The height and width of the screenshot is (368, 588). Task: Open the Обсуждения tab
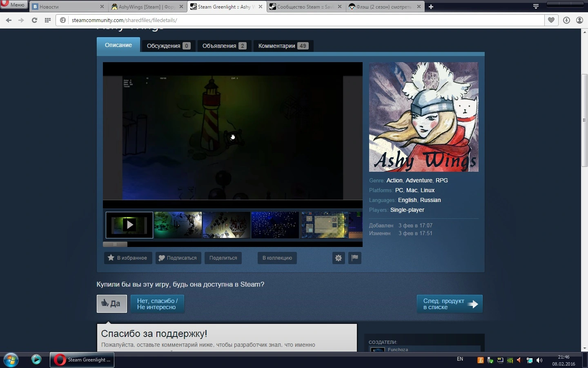[169, 46]
